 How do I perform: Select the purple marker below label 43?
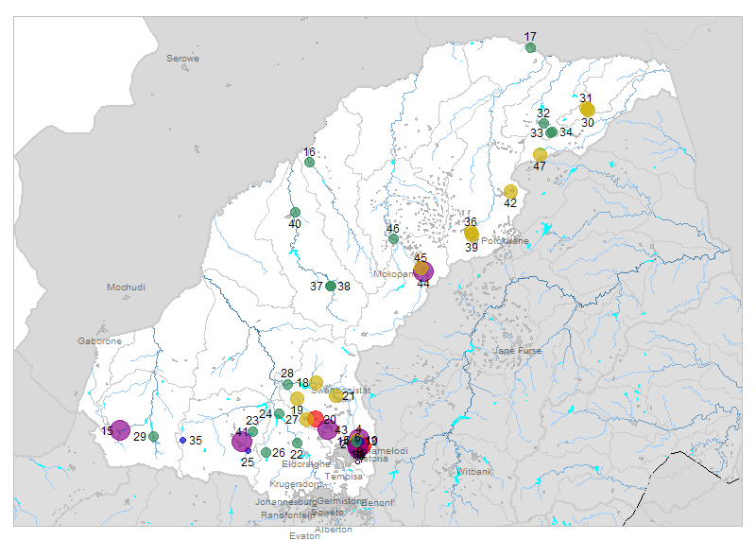327,429
